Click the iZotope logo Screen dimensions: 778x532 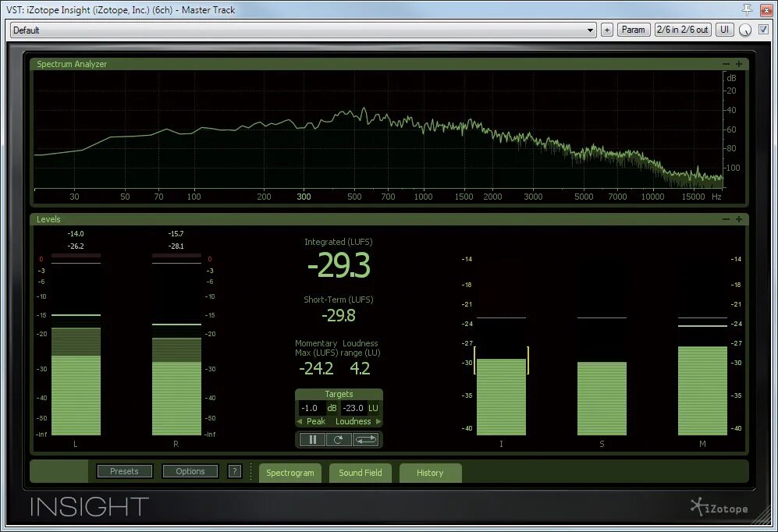coord(719,508)
